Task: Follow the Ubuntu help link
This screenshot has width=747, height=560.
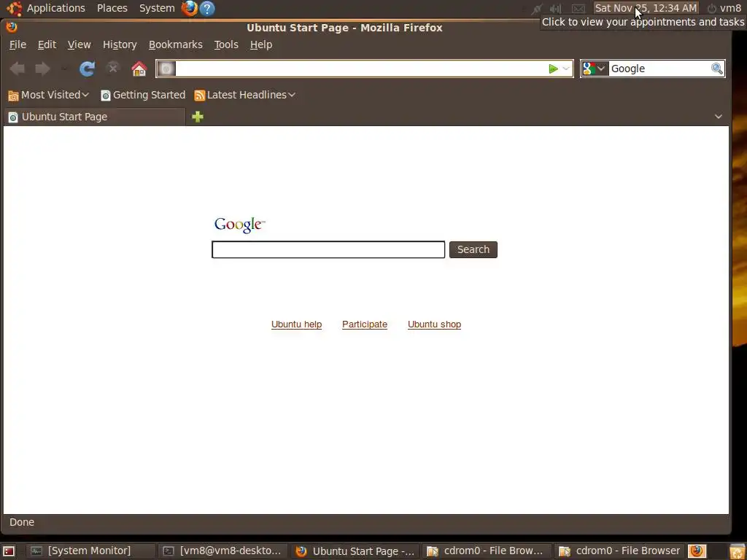Action: pos(296,324)
